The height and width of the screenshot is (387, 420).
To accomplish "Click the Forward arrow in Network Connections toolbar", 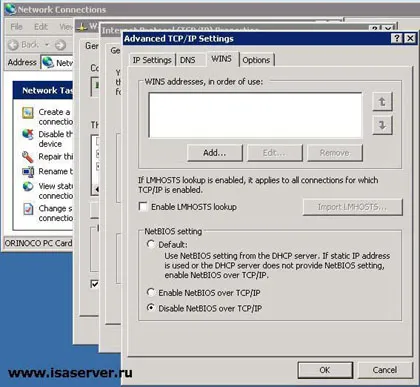I will click(x=60, y=45).
